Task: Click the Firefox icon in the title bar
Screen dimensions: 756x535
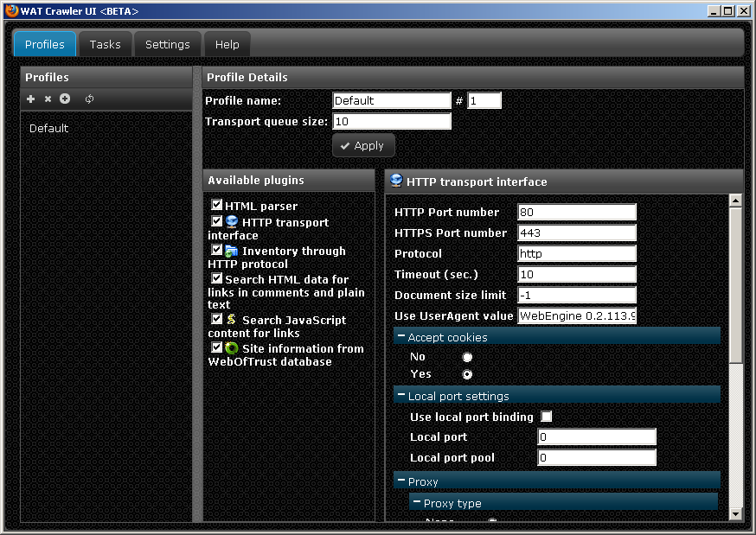Action: click(11, 10)
